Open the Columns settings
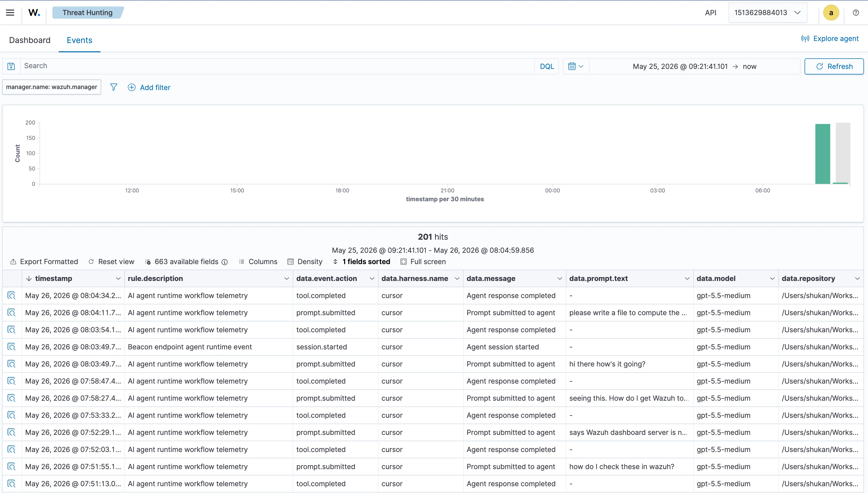The width and height of the screenshot is (868, 493). tap(258, 262)
